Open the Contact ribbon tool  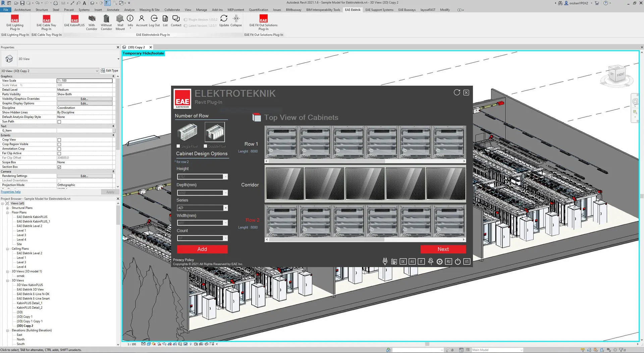click(x=176, y=21)
